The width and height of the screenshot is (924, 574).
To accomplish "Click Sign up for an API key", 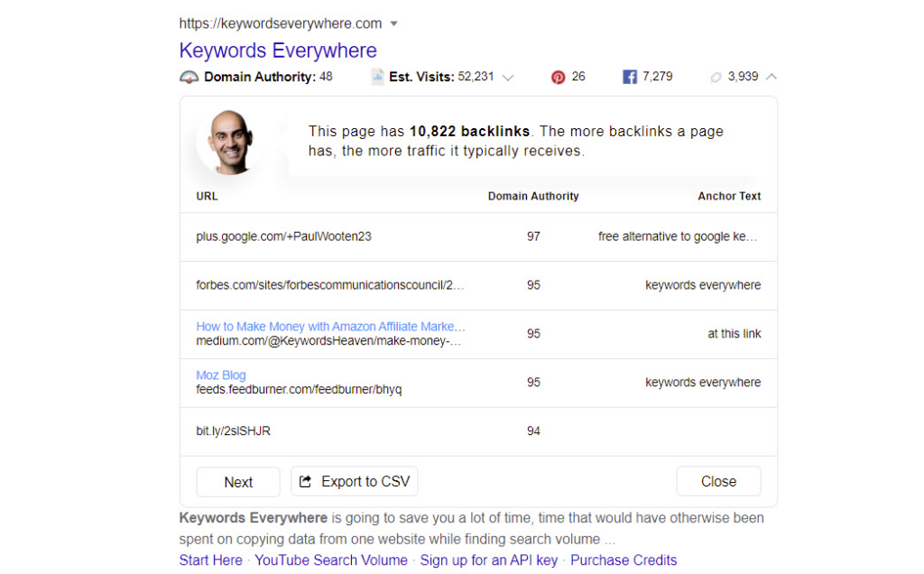I will click(x=488, y=560).
